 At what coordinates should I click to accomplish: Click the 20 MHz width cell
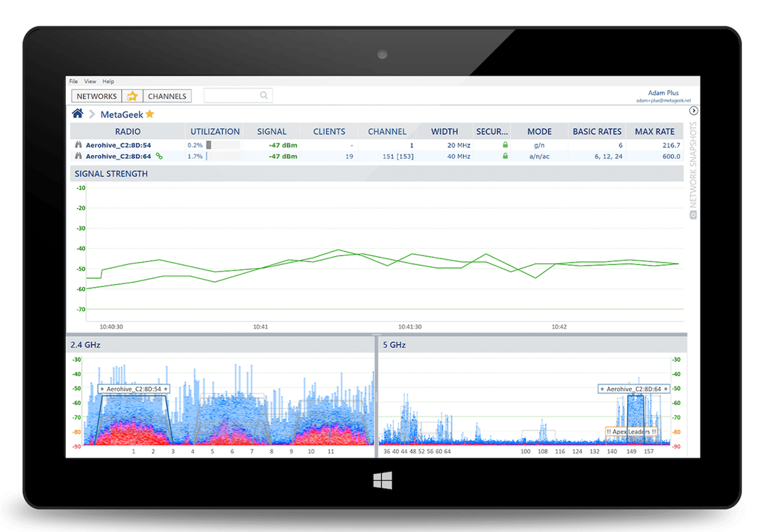coord(458,145)
